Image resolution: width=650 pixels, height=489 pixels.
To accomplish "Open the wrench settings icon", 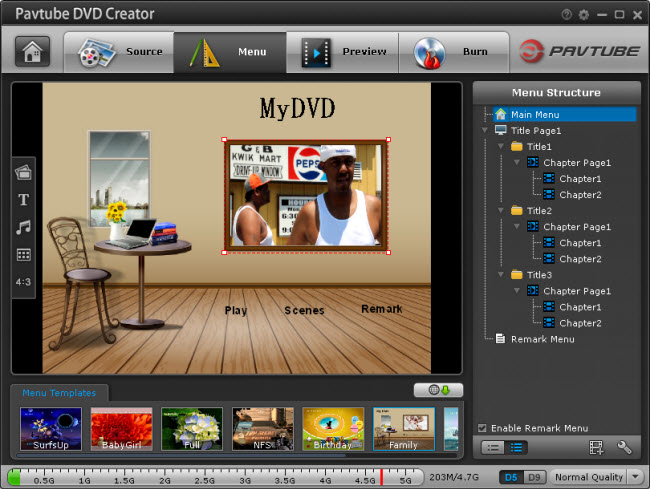I will [624, 447].
